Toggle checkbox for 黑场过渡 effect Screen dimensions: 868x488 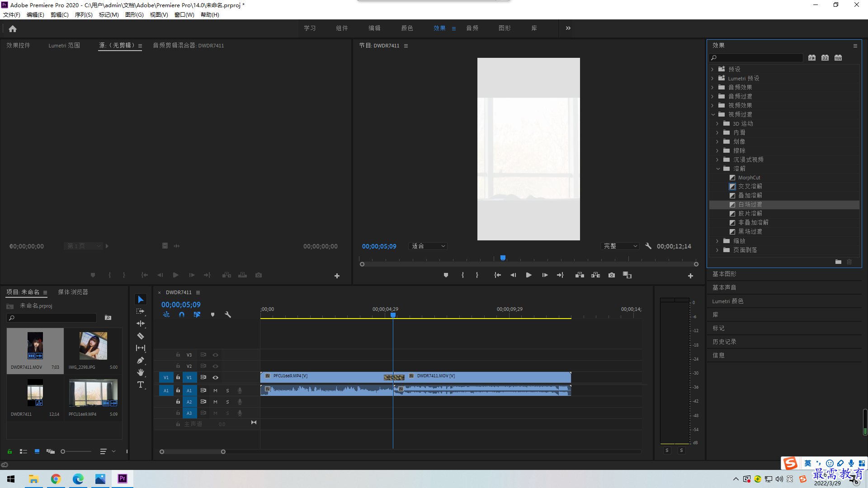pos(732,231)
